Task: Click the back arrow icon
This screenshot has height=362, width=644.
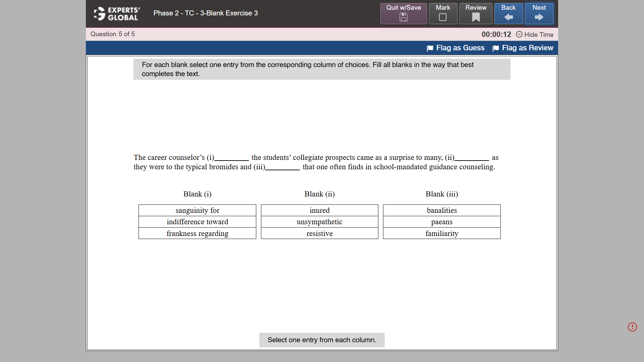Action: [508, 17]
